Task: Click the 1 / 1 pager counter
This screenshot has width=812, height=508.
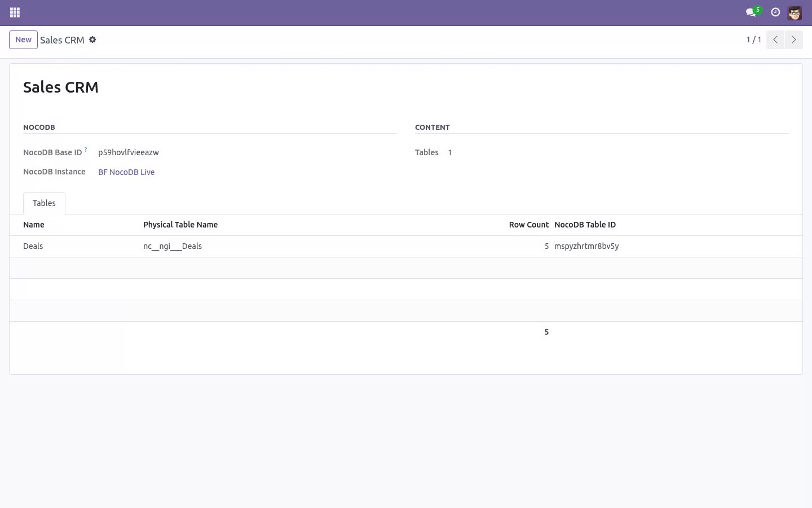Action: (754, 40)
